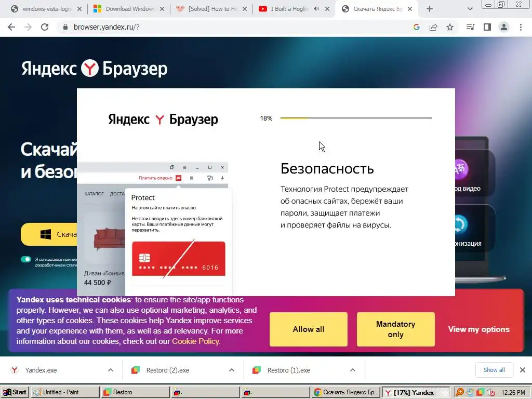532x399 pixels.
Task: Click the download arrow icon in the mock browser
Action: [222, 178]
